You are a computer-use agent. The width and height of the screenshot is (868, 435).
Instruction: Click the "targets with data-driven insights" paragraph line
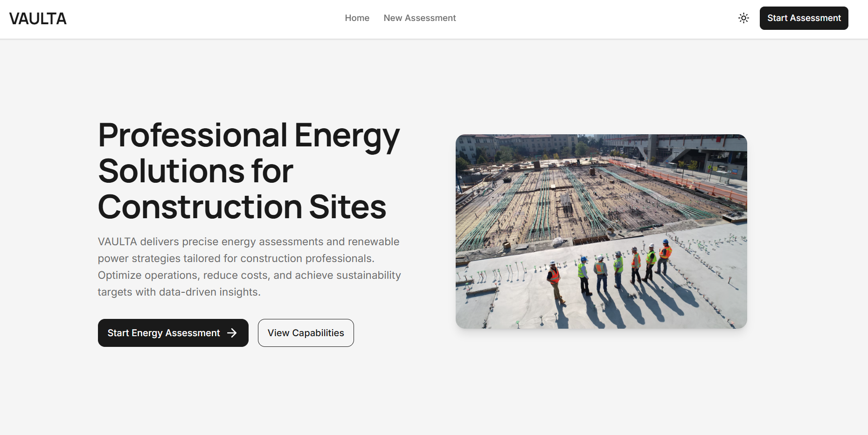point(179,292)
